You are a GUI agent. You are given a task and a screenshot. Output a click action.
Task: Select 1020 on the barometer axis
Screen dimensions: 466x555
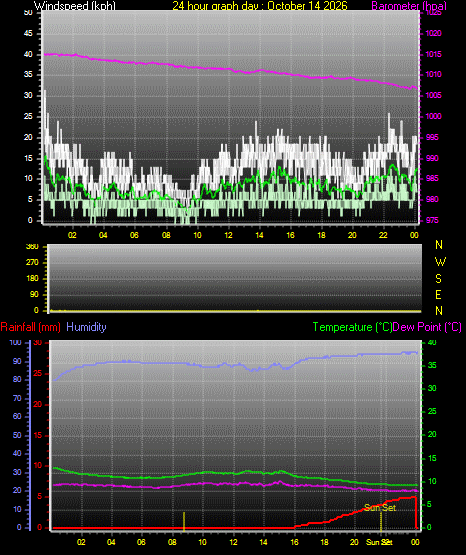click(433, 34)
